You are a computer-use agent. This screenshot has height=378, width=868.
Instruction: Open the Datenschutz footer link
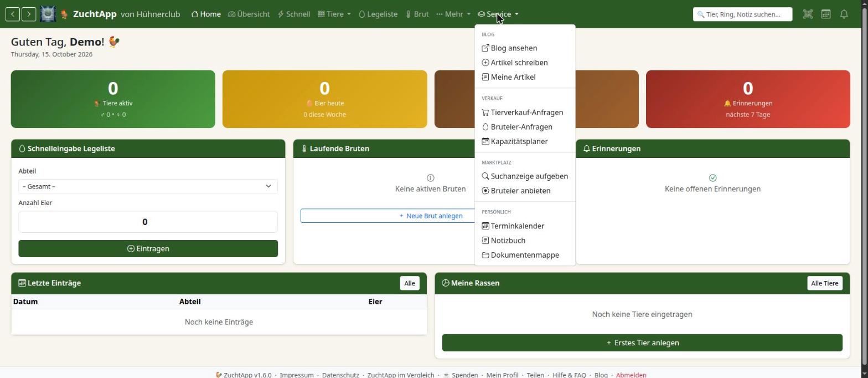pyautogui.click(x=340, y=375)
